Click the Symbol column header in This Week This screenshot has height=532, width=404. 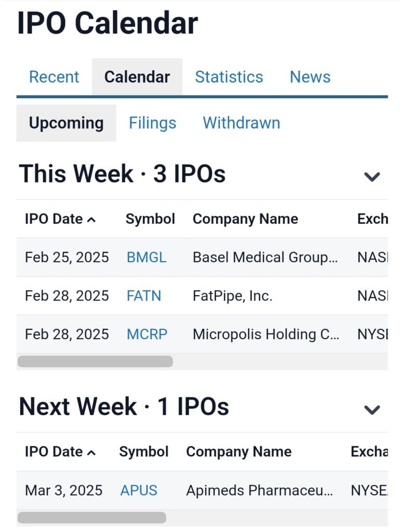150,219
